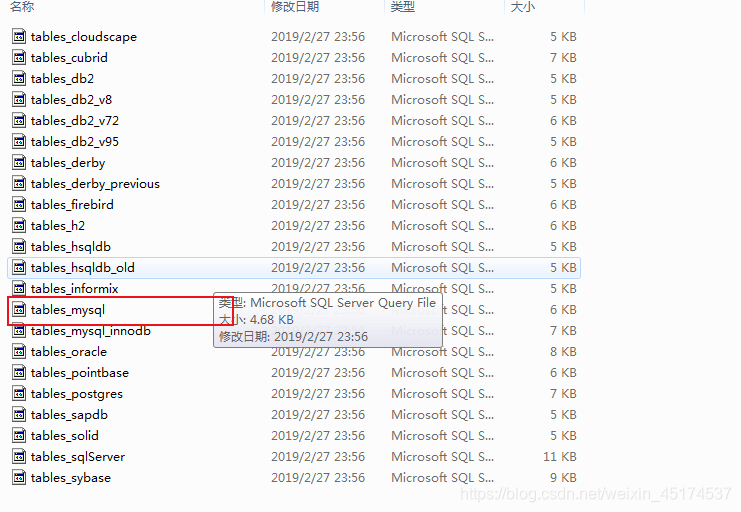
Task: Click the tables_oracle file icon
Action: [x=19, y=351]
